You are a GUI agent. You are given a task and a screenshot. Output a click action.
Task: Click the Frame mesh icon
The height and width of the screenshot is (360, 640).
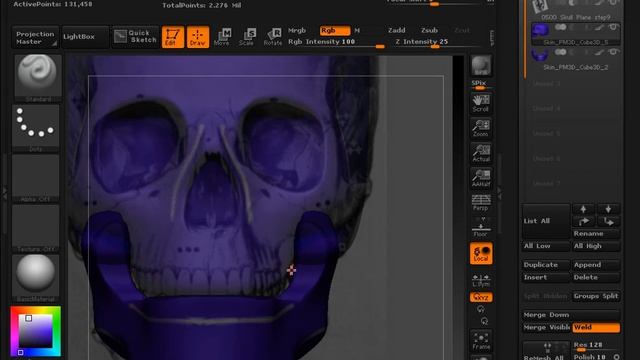pyautogui.click(x=481, y=340)
